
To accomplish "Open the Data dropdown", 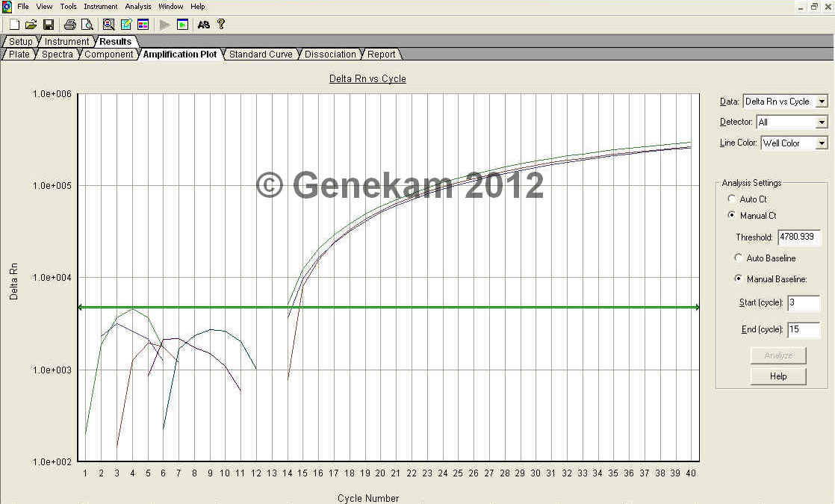I will pos(822,102).
